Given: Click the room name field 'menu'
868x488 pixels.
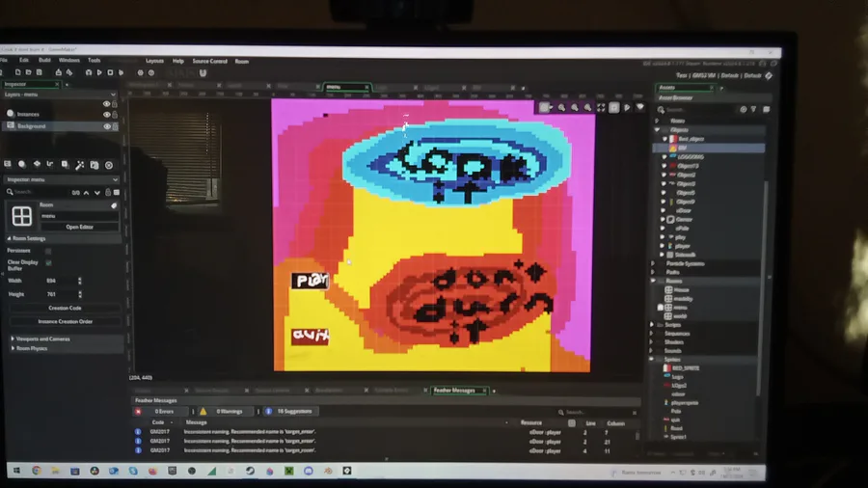Looking at the screenshot, I should click(x=79, y=216).
